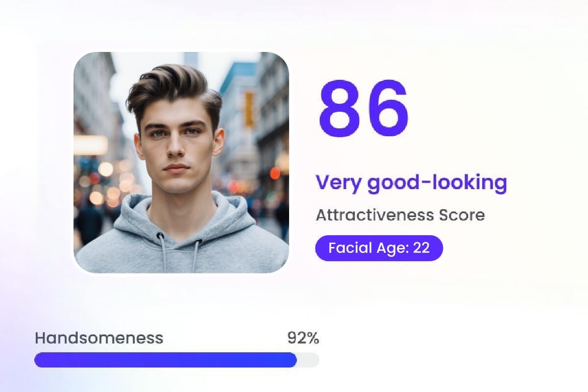Click the "Attractiveness Score" label
The width and height of the screenshot is (588, 392).
(400, 215)
